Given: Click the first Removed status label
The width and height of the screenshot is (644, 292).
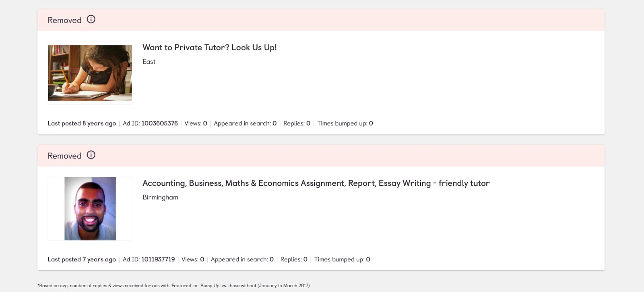Looking at the screenshot, I should click(x=64, y=20).
